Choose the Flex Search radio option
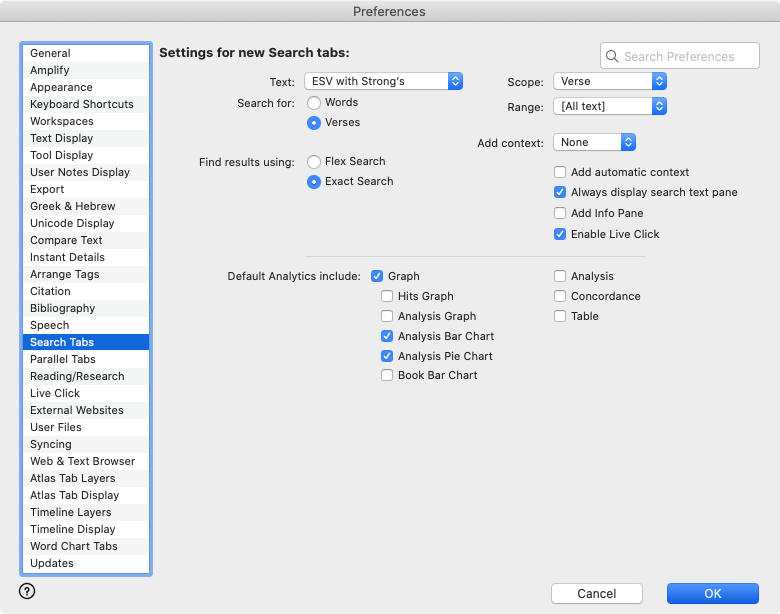The height and width of the screenshot is (614, 780). (x=314, y=161)
